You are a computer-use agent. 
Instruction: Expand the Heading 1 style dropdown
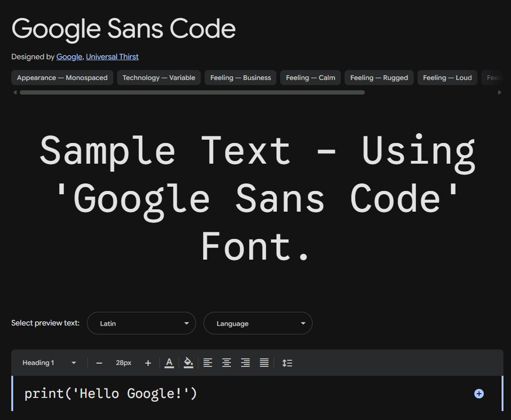(49, 363)
